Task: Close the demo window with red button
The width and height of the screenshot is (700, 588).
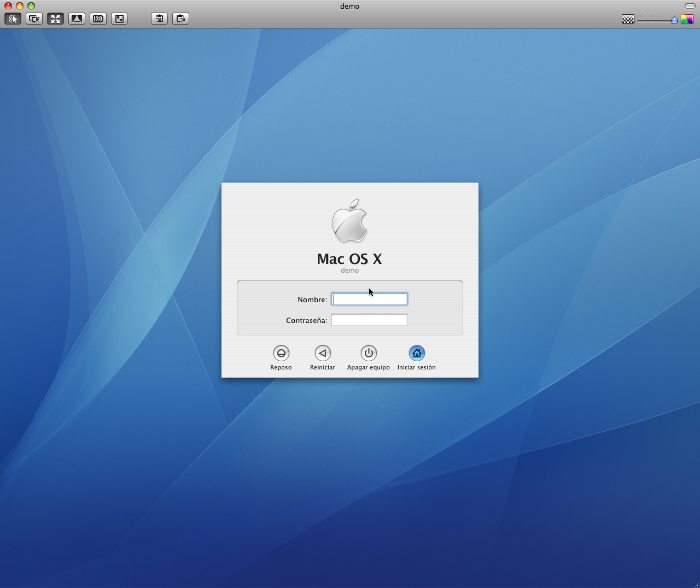Action: [8, 6]
